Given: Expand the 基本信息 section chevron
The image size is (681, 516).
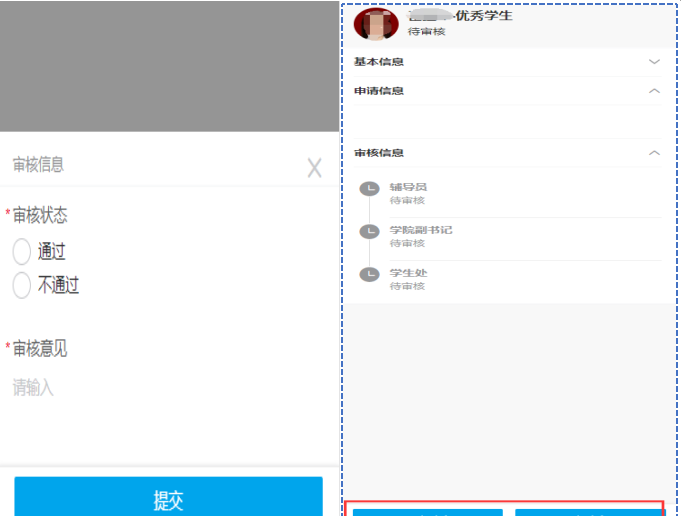Looking at the screenshot, I should tap(654, 62).
